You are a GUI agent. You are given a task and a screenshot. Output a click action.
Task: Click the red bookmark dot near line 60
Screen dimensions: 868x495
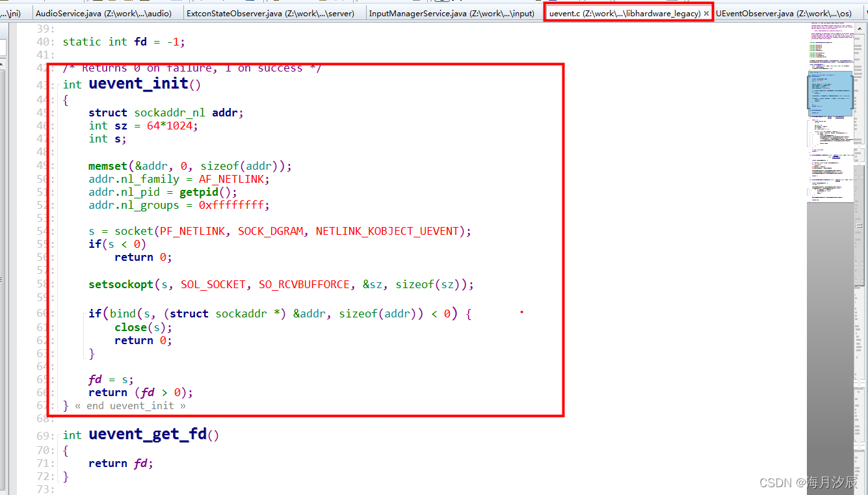point(521,313)
